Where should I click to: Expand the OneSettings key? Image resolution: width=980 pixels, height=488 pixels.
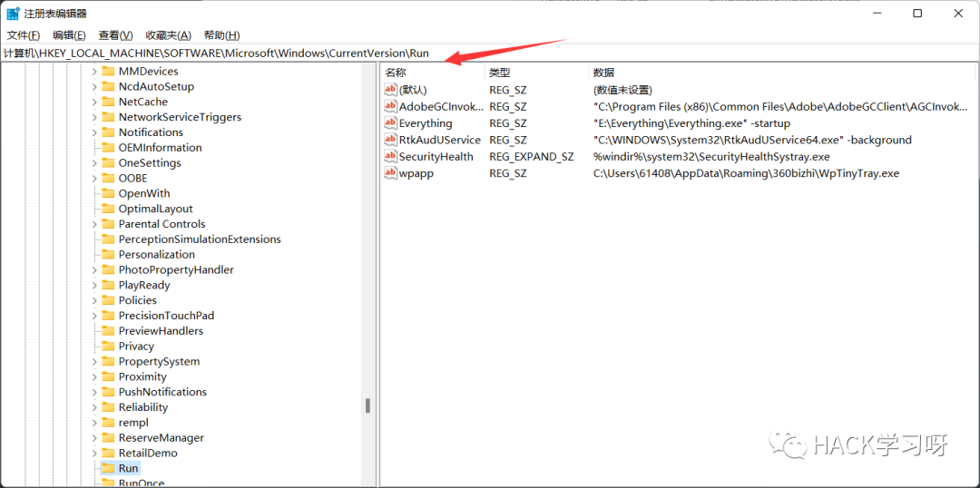pos(94,163)
